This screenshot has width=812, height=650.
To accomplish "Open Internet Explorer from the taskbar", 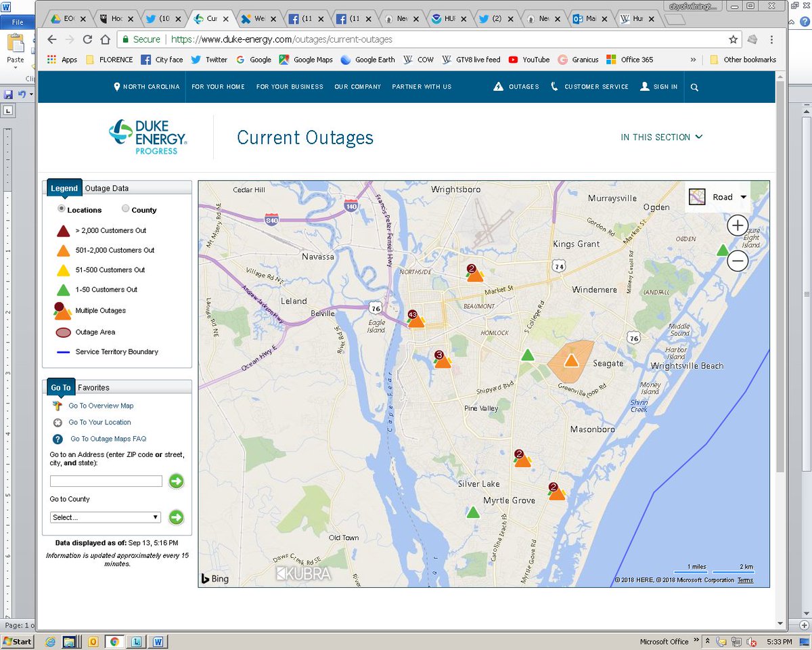I will 50,641.
